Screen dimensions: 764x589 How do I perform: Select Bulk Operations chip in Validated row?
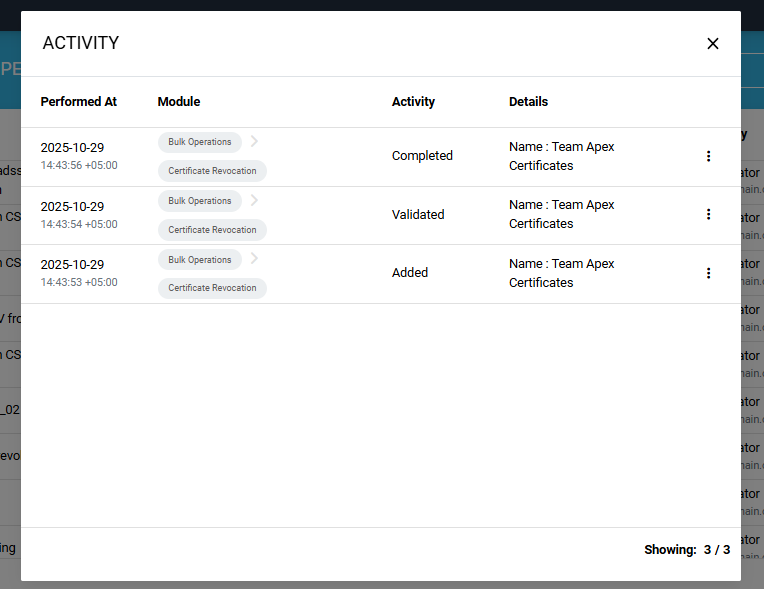point(200,201)
